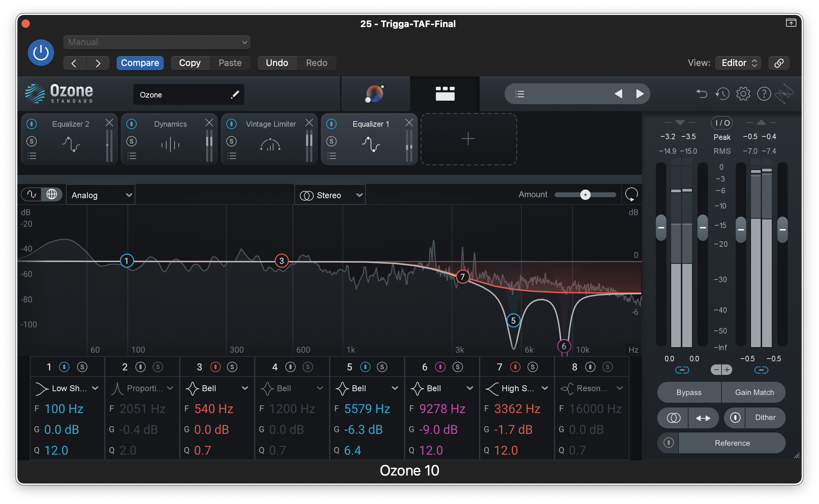Remove the Vintage Limiter module
819x504 pixels.
click(x=309, y=123)
